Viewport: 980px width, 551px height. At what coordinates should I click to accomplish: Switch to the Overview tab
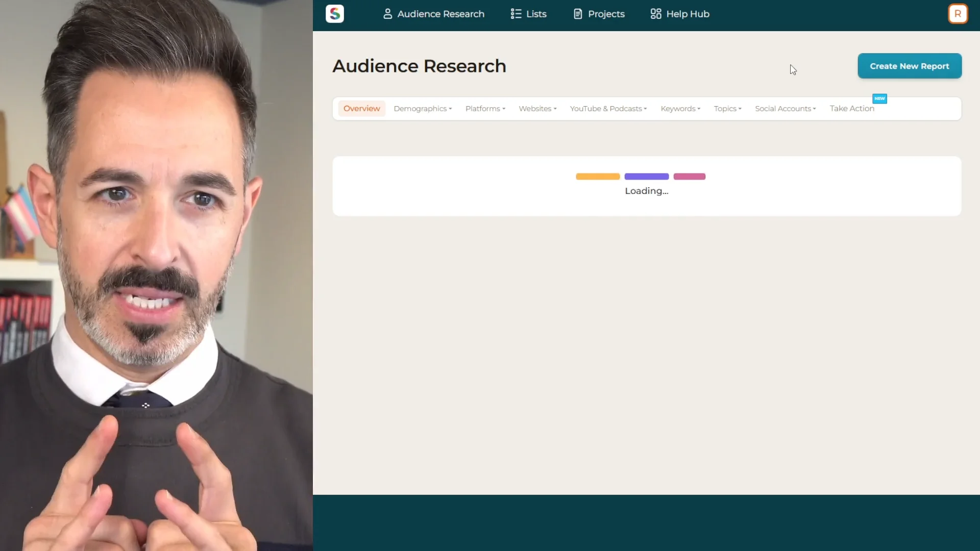[361, 108]
